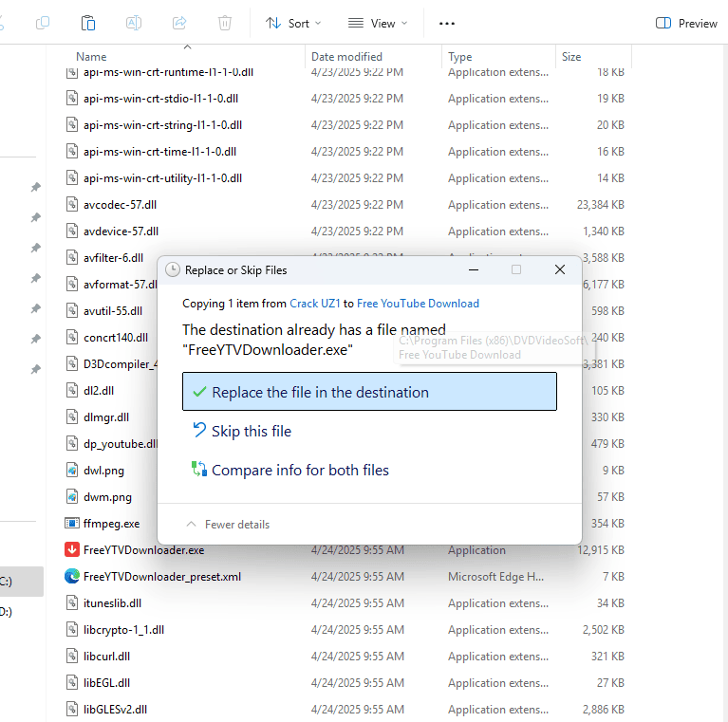Image resolution: width=728 pixels, height=722 pixels.
Task: Select the dwm.png image icon
Action: (x=71, y=496)
